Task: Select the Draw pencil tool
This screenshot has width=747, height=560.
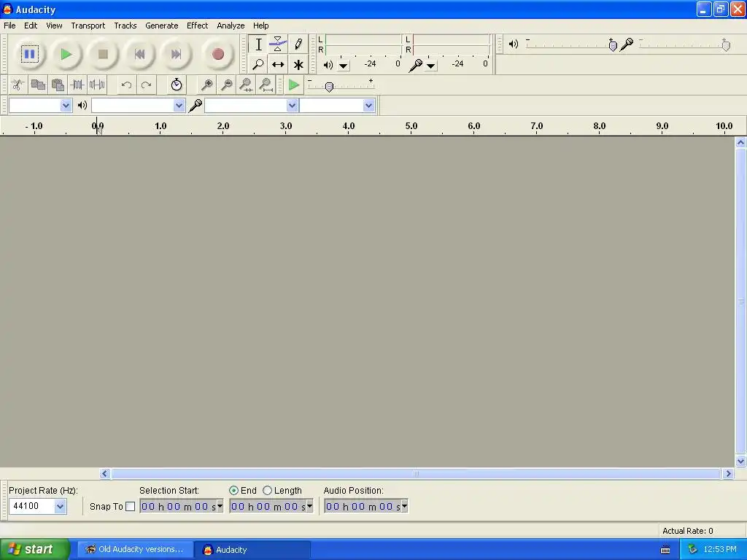Action: [x=298, y=44]
